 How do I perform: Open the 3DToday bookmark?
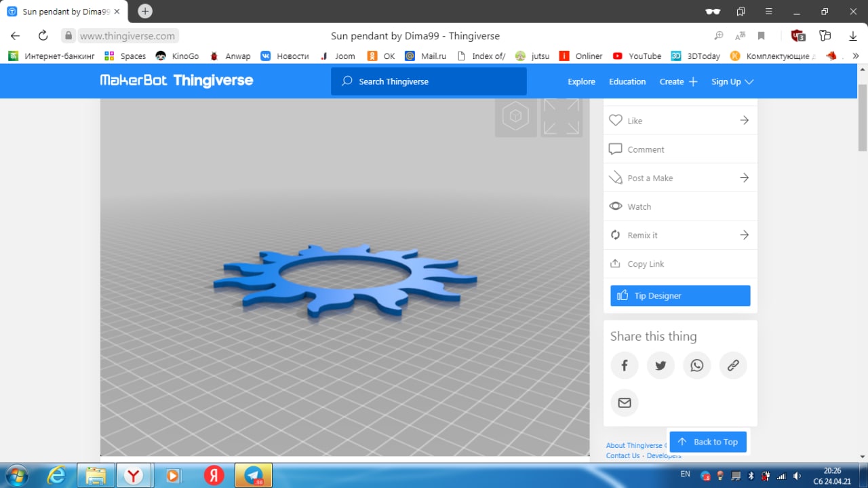[x=696, y=56]
